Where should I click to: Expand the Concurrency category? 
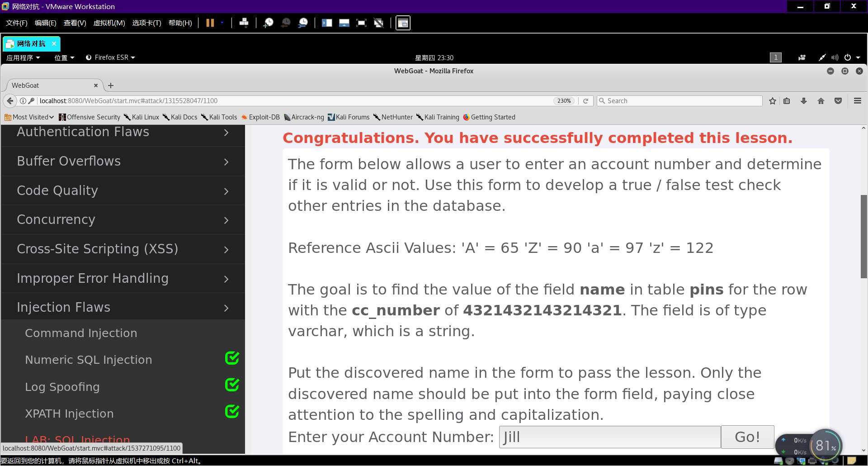pos(123,219)
